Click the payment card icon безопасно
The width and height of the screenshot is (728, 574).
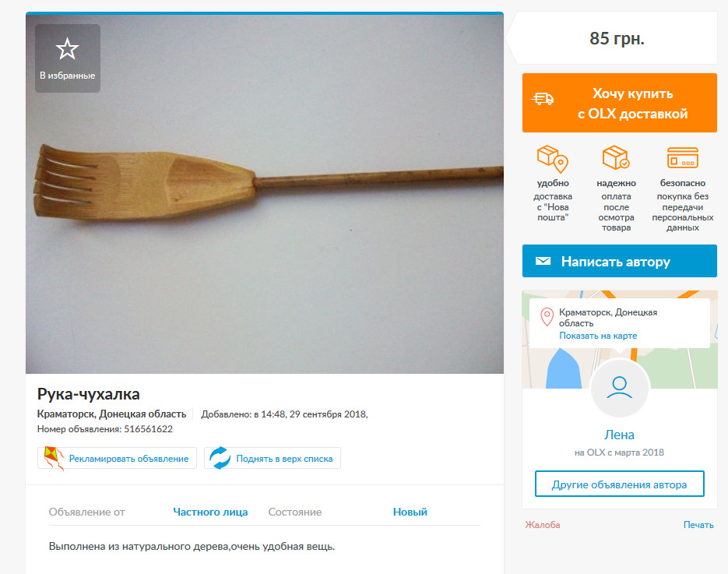(683, 158)
